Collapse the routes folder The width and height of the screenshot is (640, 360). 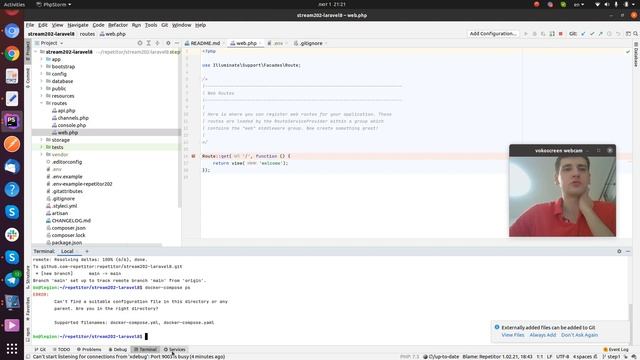(x=42, y=103)
